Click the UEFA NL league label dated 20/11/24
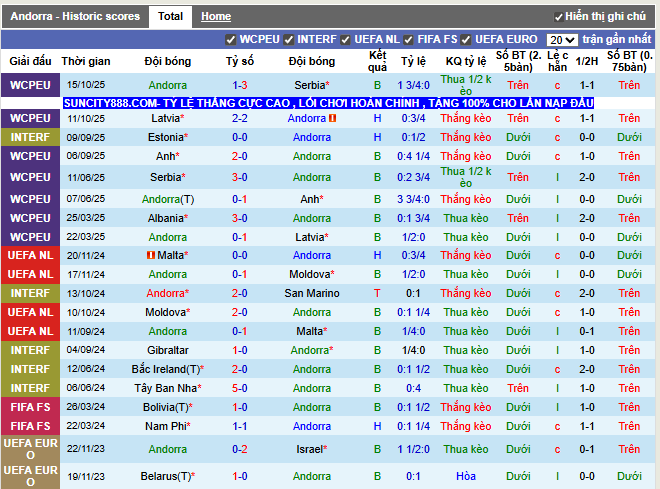This screenshot has height=489, width=660. [30, 255]
